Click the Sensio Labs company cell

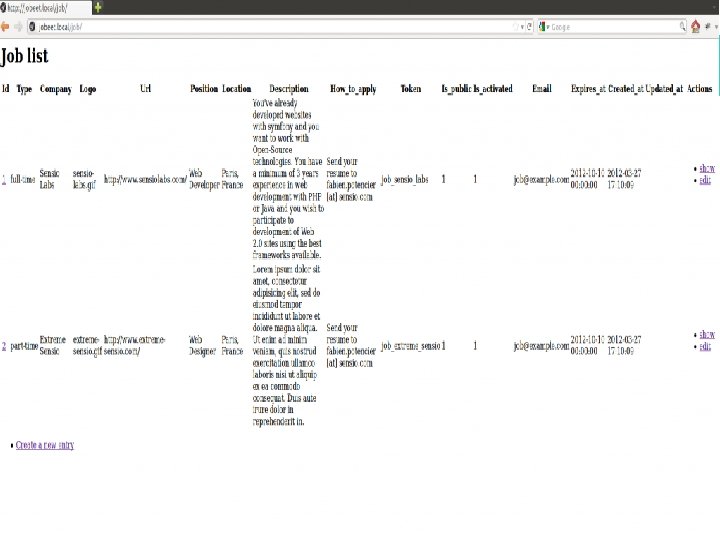(49, 179)
